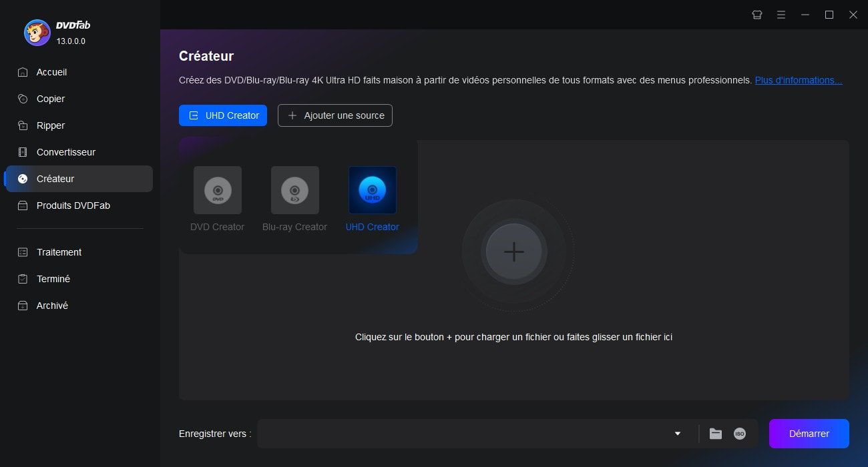
Task: Open the Archivé list
Action: pyautogui.click(x=79, y=306)
